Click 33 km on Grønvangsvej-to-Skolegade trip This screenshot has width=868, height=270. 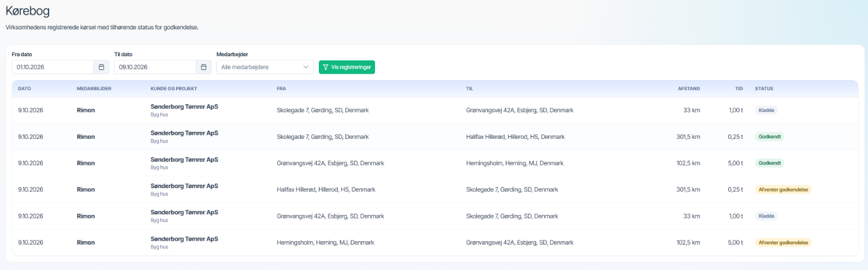point(692,216)
